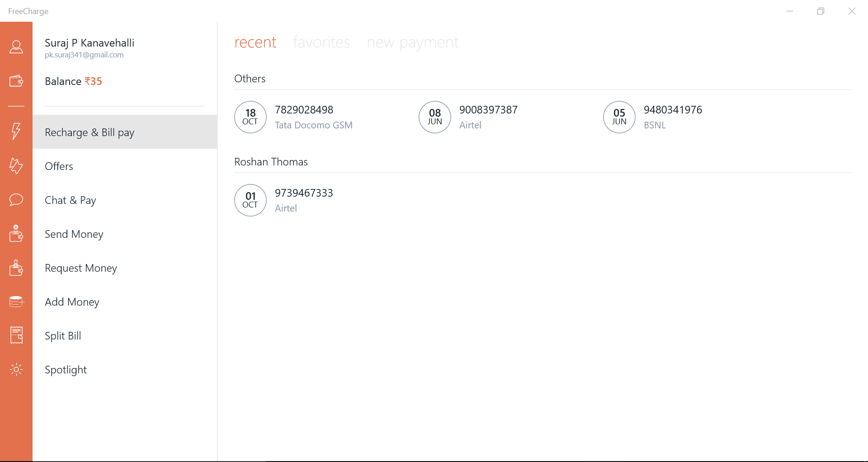Select the send money wallet icon
868x462 pixels.
pyautogui.click(x=16, y=233)
